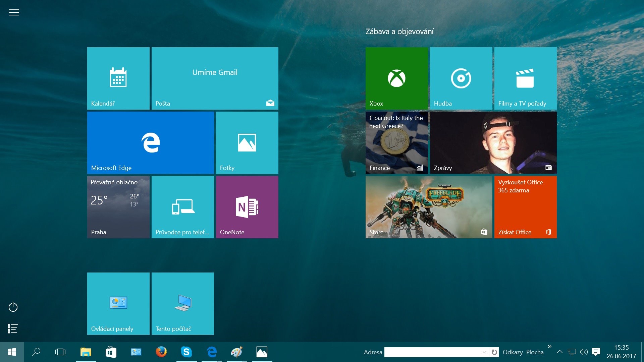Open the OneNote tile
644x362 pixels.
[x=247, y=207]
